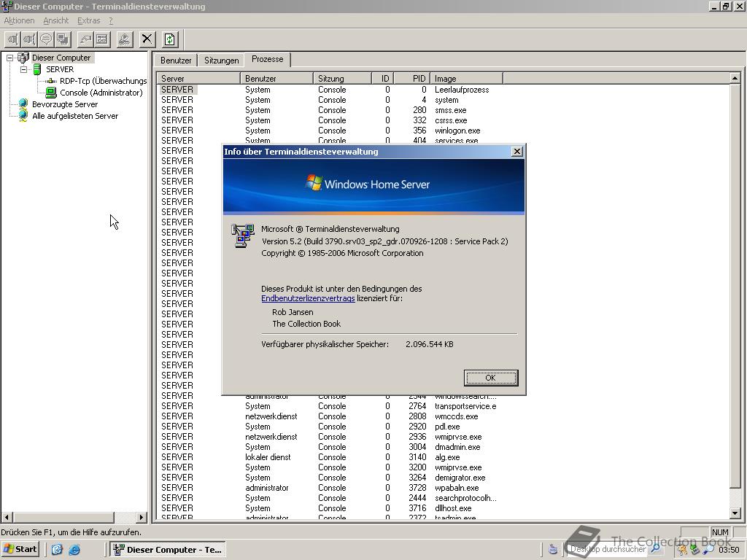The image size is (747, 560).
Task: Select the smss.exe process row
Action: click(x=443, y=110)
